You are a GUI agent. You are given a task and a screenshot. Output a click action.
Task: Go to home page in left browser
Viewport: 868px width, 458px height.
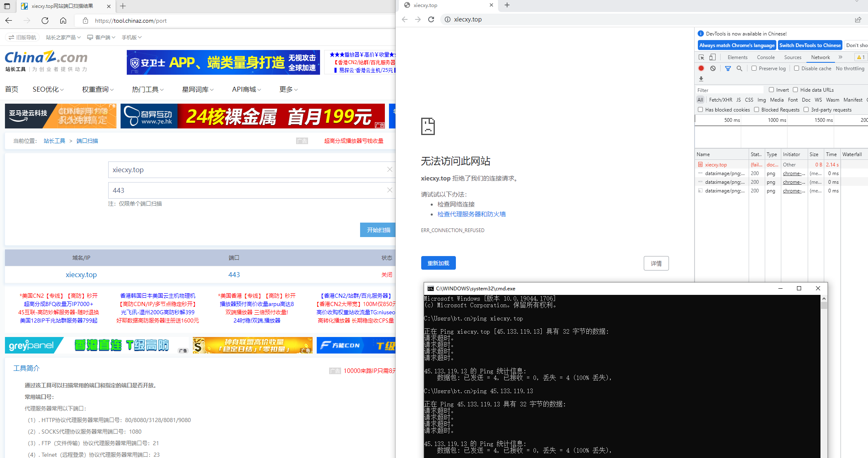tap(63, 21)
